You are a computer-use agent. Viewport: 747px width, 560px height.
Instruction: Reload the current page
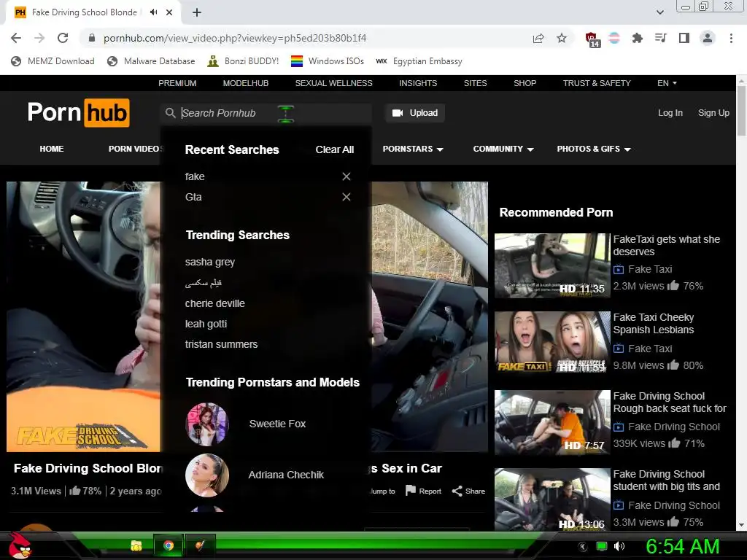pos(63,38)
